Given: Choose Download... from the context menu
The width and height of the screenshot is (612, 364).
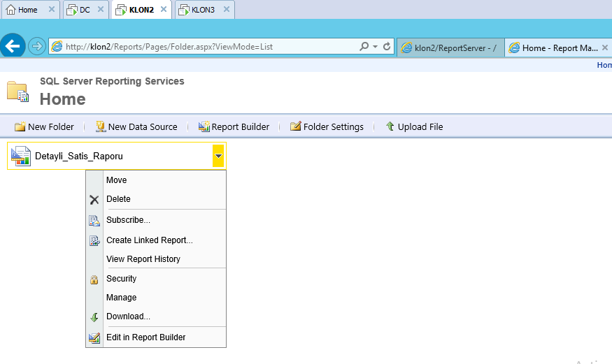Looking at the screenshot, I should 128,316.
